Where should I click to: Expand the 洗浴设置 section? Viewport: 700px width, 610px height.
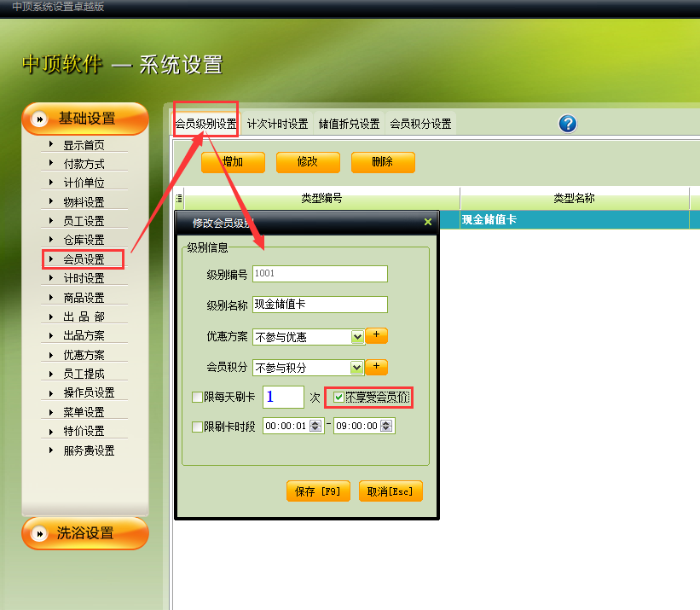coord(84,533)
